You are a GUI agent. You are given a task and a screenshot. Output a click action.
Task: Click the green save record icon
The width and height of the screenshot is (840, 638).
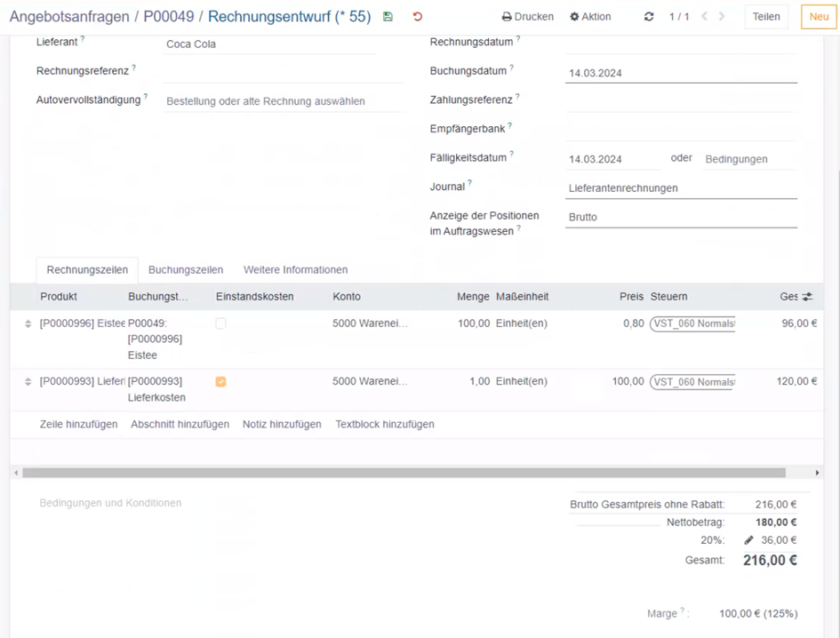388,17
